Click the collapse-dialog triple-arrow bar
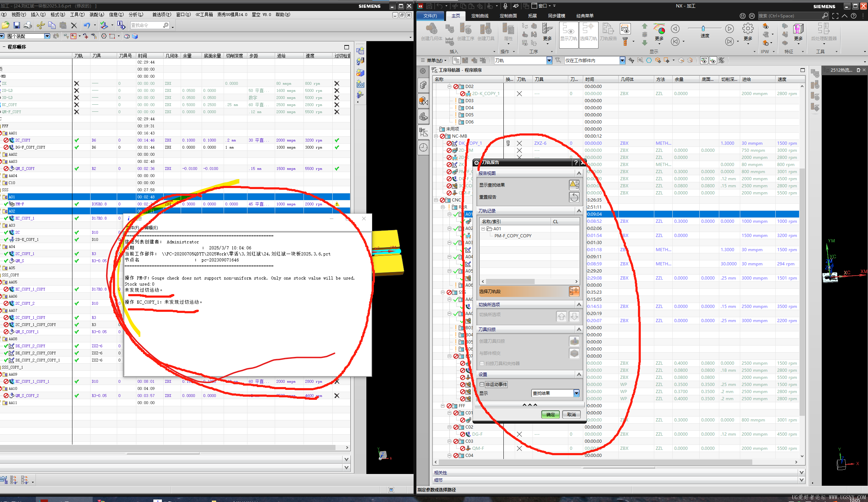Image resolution: width=868 pixels, height=502 pixels. (x=529, y=405)
